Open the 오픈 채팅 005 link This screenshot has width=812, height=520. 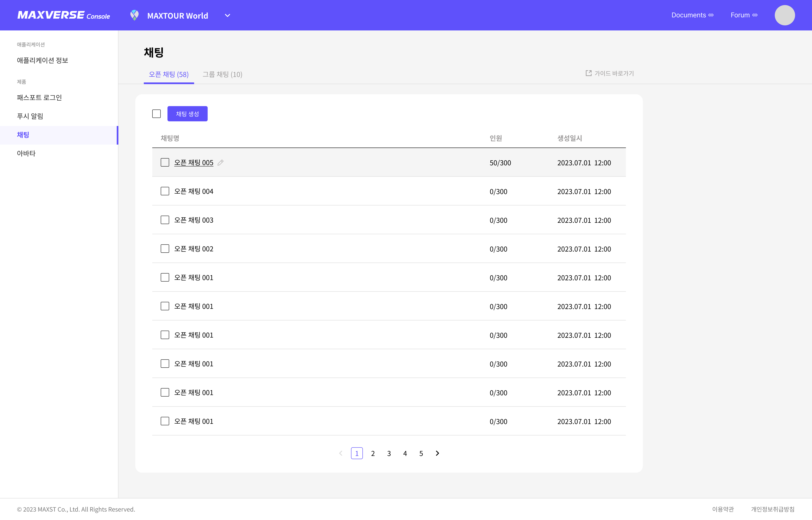coord(193,163)
